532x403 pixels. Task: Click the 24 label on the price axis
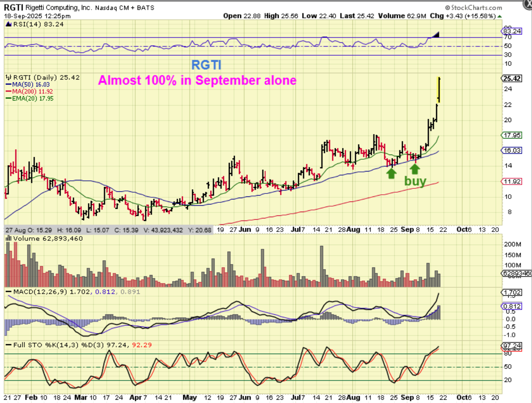[x=508, y=89]
